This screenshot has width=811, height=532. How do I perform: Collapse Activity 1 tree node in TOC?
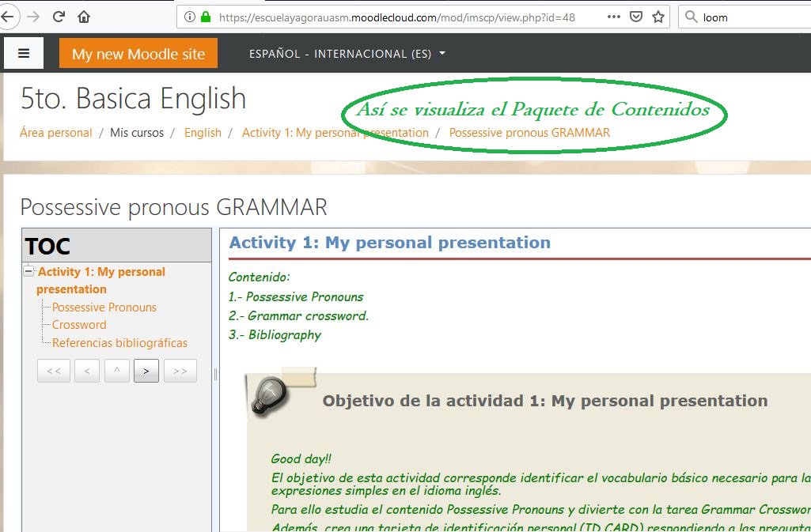coord(29,271)
